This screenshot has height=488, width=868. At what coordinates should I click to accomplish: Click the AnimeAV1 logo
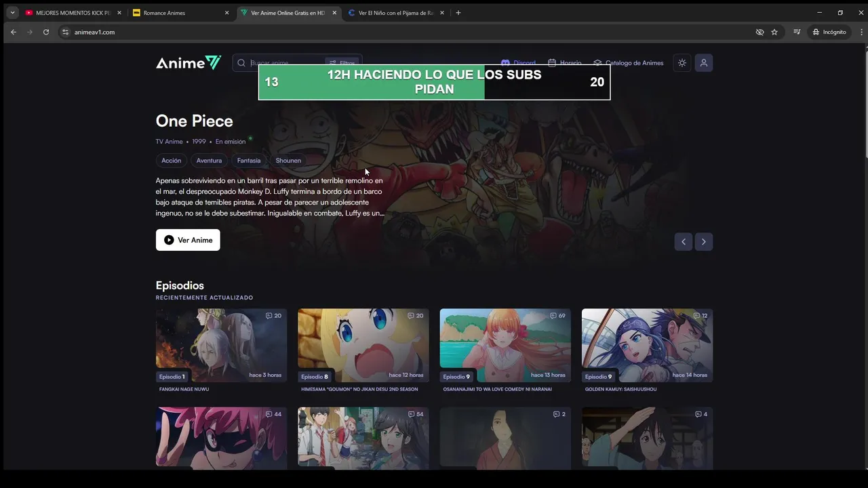(x=189, y=62)
